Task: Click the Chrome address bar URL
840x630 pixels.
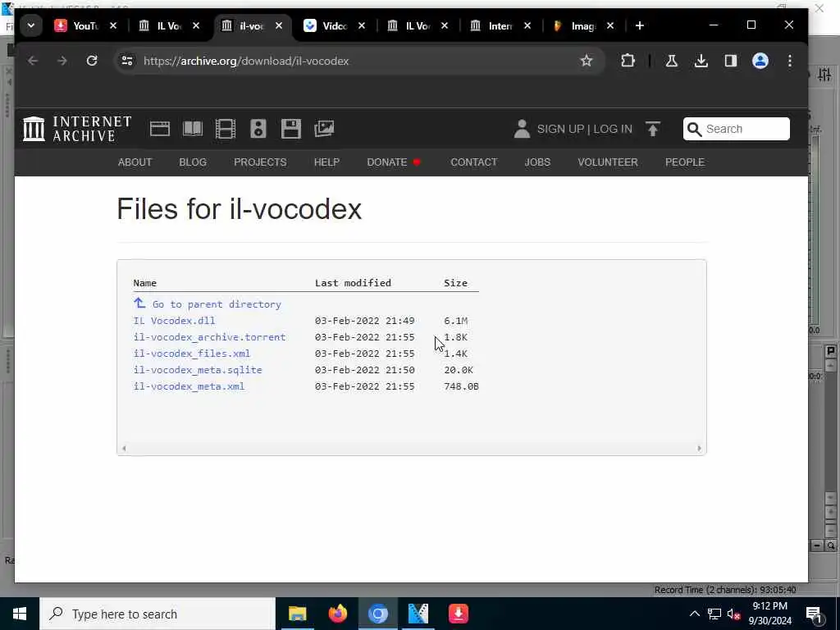Action: point(246,61)
